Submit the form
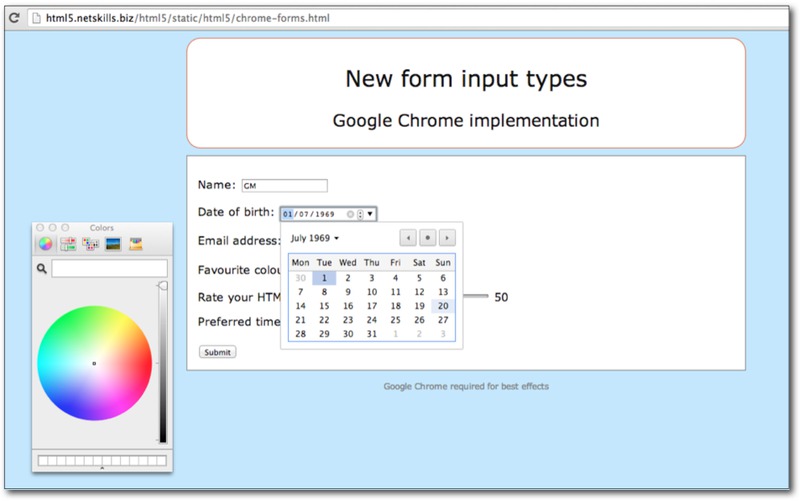Screen dimensions: 800x502 (217, 352)
